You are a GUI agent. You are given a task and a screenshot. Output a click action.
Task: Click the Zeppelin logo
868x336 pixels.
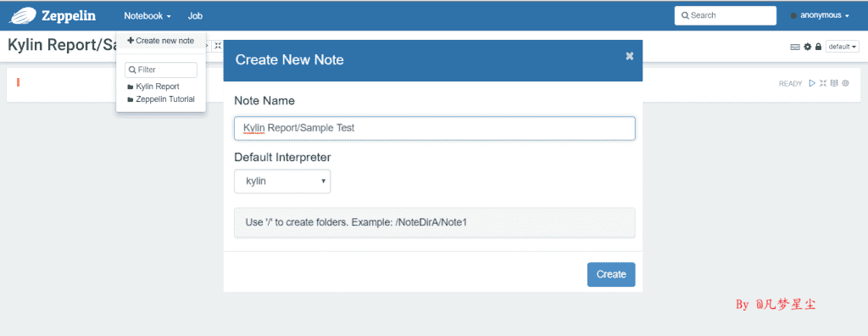53,15
